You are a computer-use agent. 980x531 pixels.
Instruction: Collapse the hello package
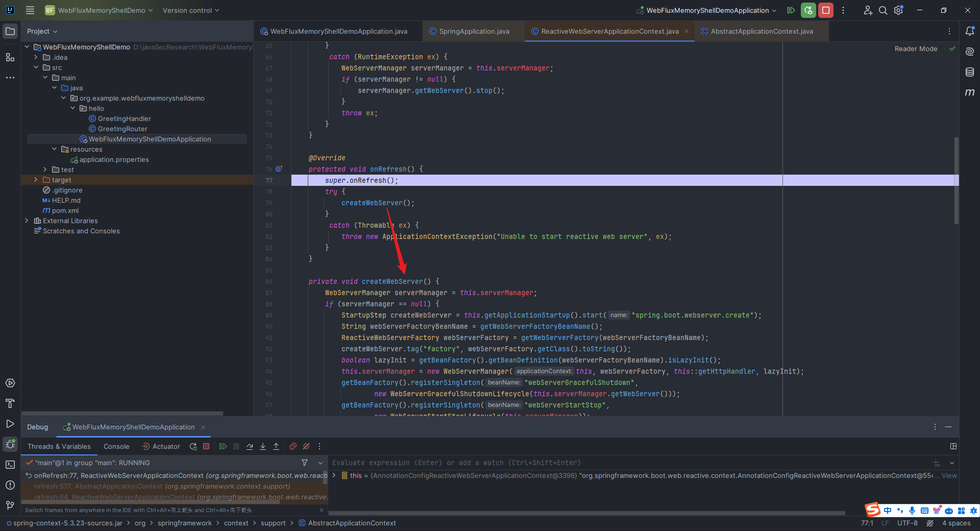click(x=72, y=108)
